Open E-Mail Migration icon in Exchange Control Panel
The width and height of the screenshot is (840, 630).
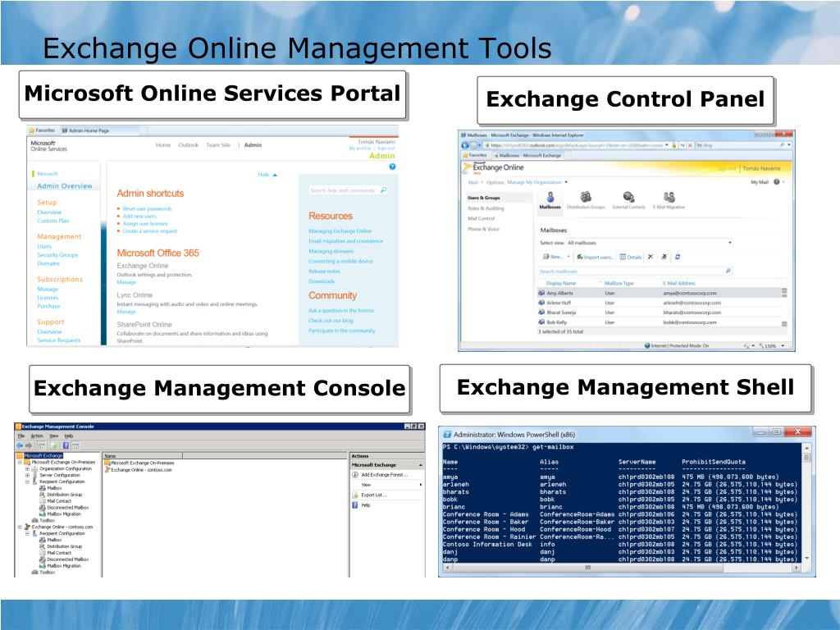(x=669, y=200)
